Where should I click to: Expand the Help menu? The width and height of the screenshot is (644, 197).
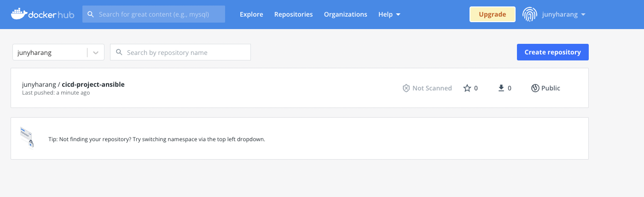[389, 14]
